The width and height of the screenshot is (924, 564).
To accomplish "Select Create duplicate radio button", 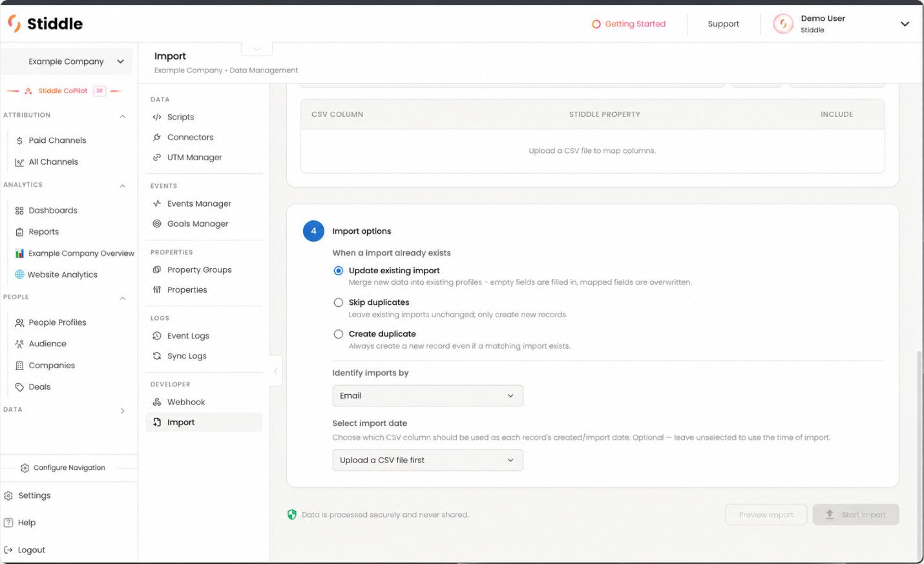I will click(x=338, y=334).
